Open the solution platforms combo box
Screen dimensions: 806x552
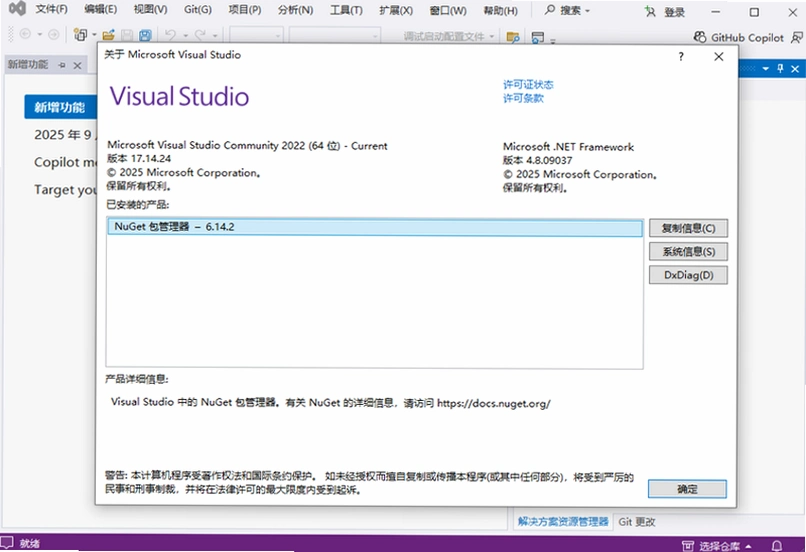(335, 35)
